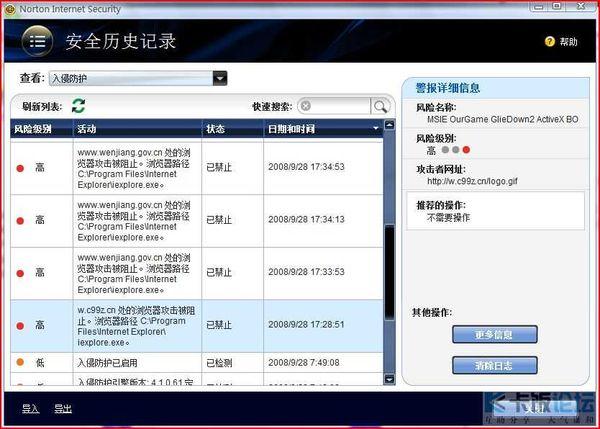The width and height of the screenshot is (600, 429).
Task: Click red risk dot of 17:34:53 row
Action: point(20,168)
